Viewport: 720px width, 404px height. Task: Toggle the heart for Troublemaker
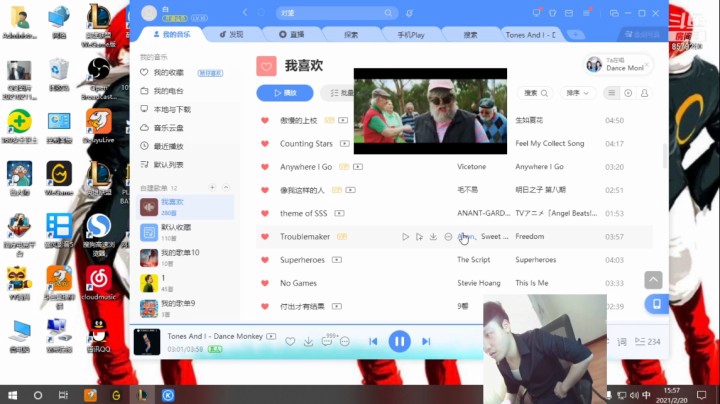click(x=265, y=236)
